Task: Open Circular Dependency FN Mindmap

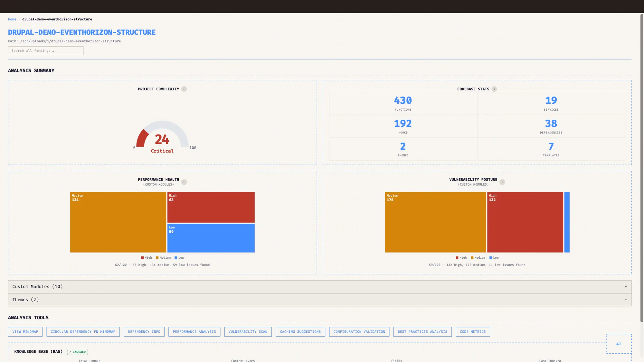Action: [83, 332]
